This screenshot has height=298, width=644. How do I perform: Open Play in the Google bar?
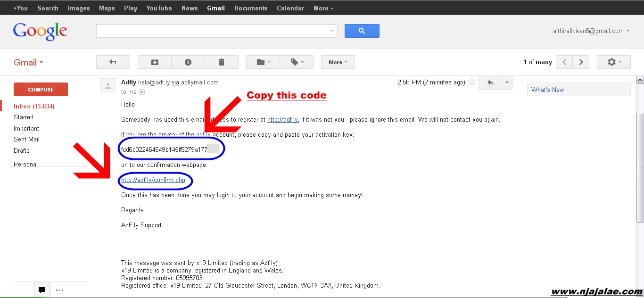point(131,8)
